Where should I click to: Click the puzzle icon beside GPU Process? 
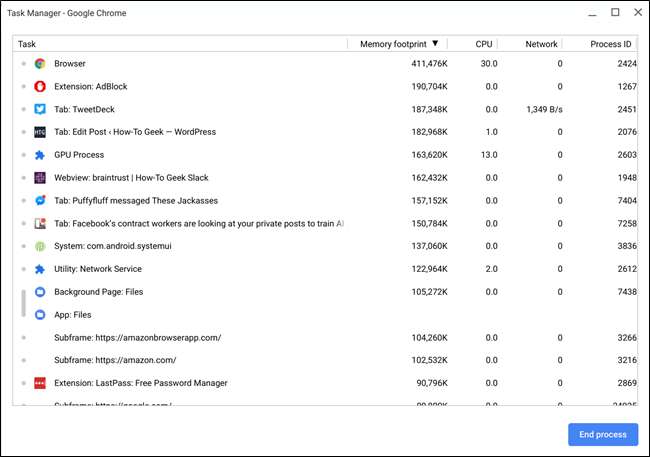click(40, 155)
